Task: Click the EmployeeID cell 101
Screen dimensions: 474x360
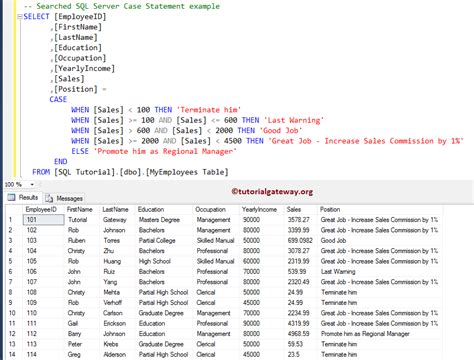Action: [x=43, y=220]
